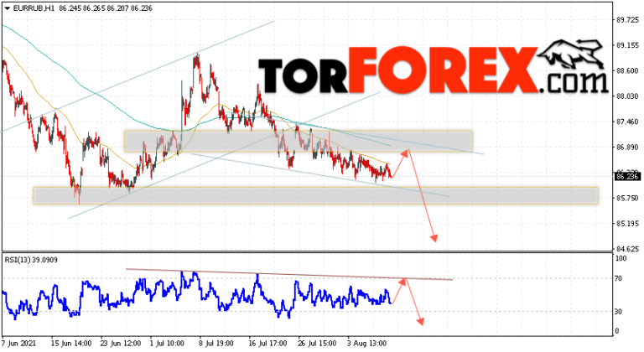Viewport: 644px width, 352px height.
Task: Click the red downward forecast arrowhead on price chart
Action: click(434, 238)
